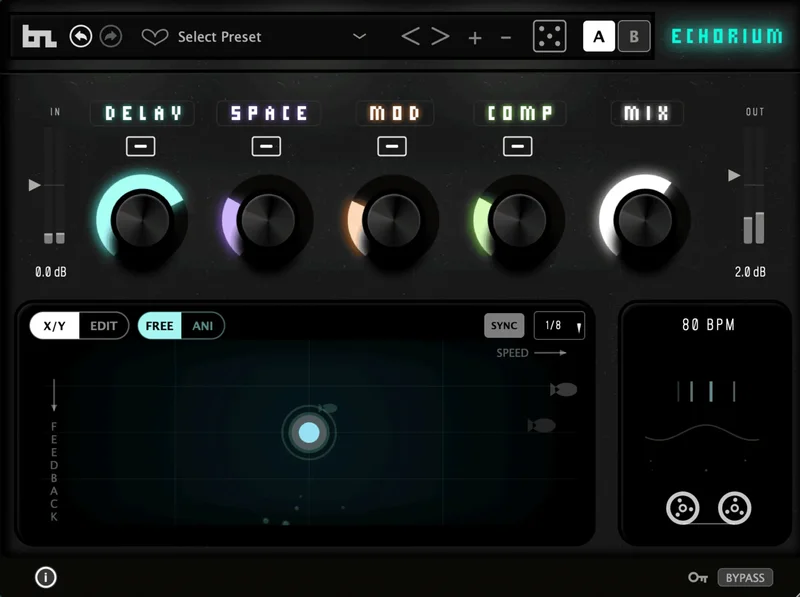Select the X/Y view mode
Screen dimensions: 800x597
click(x=55, y=326)
